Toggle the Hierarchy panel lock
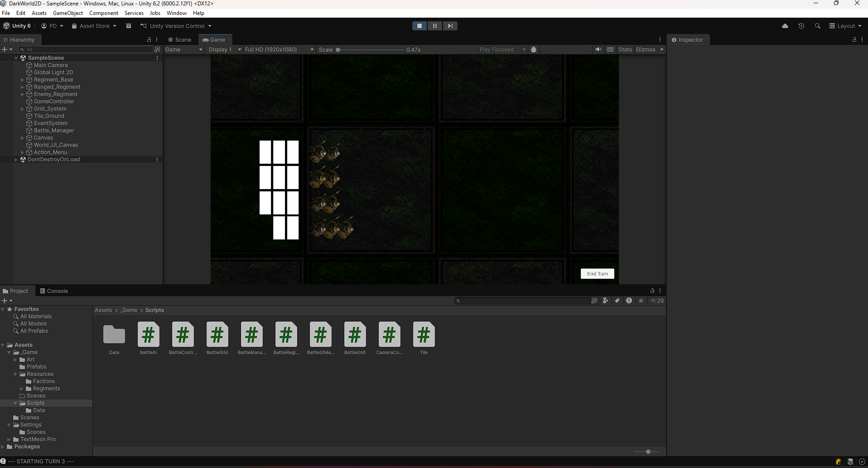This screenshot has height=468, width=868. tap(149, 39)
